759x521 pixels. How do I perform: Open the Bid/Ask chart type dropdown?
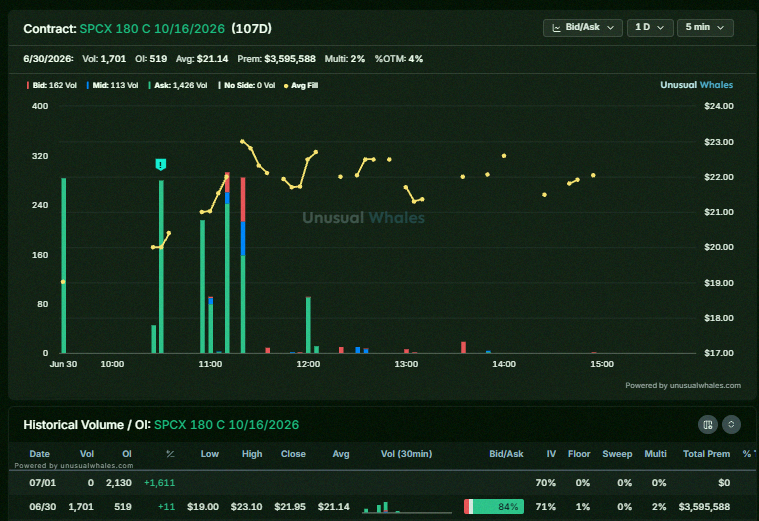click(x=583, y=28)
